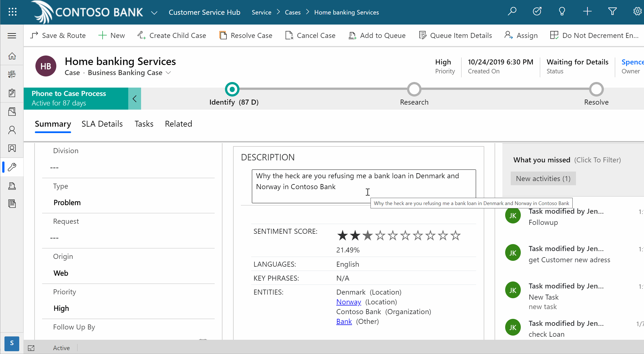The image size is (644, 354).
Task: Switch to the SLA Details tab
Action: pyautogui.click(x=102, y=124)
